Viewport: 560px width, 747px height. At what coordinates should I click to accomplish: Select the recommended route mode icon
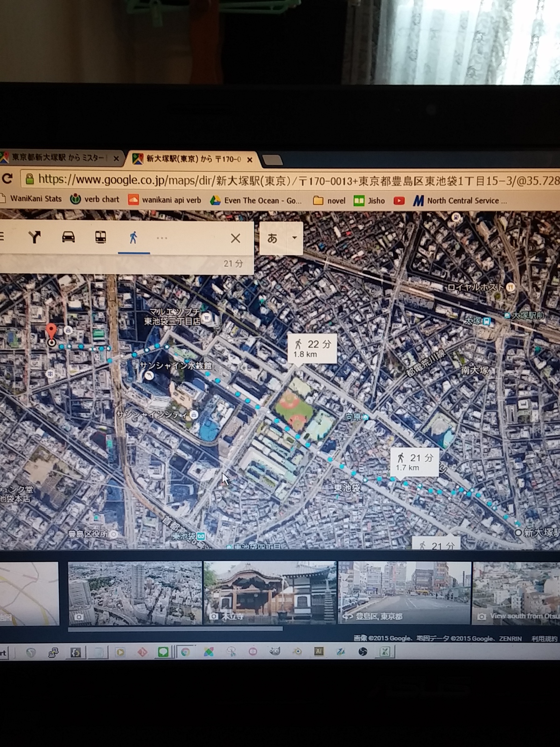pos(34,237)
